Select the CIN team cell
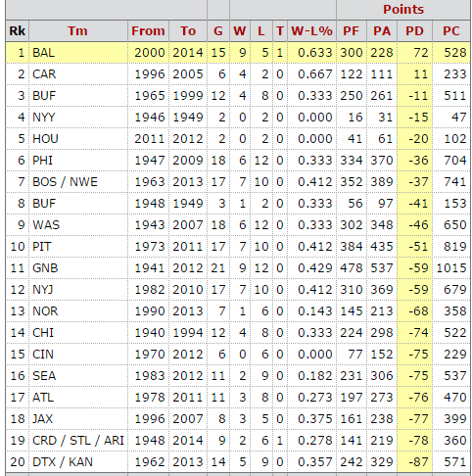The width and height of the screenshot is (472, 476). (x=78, y=355)
